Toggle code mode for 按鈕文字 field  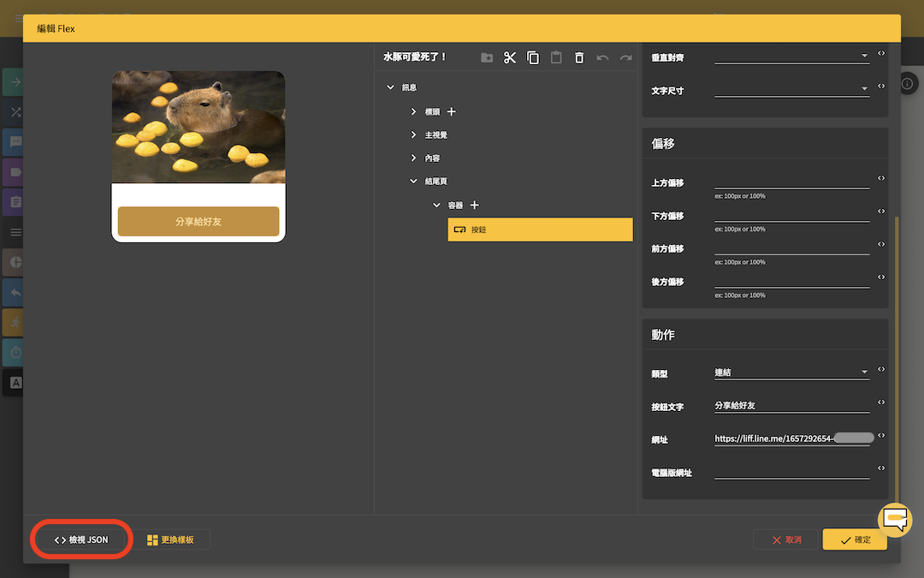click(x=881, y=402)
